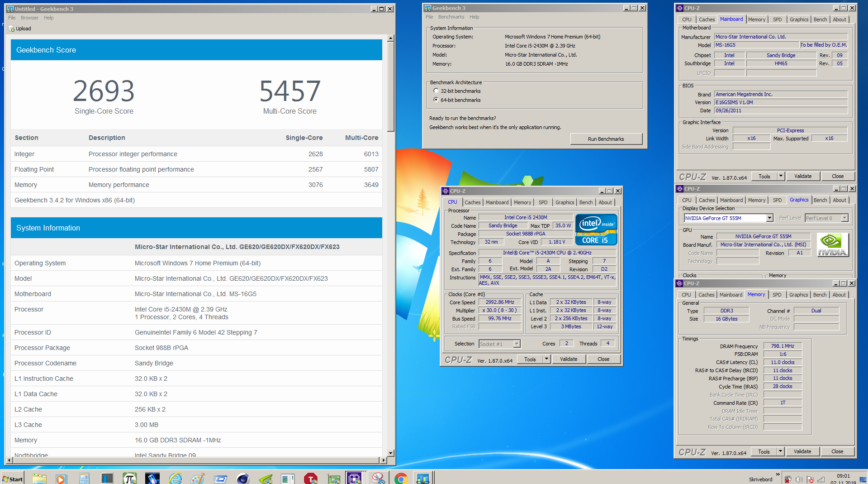Launch Windows Media Player from taskbar
Image resolution: width=868 pixels, height=484 pixels.
(61, 479)
